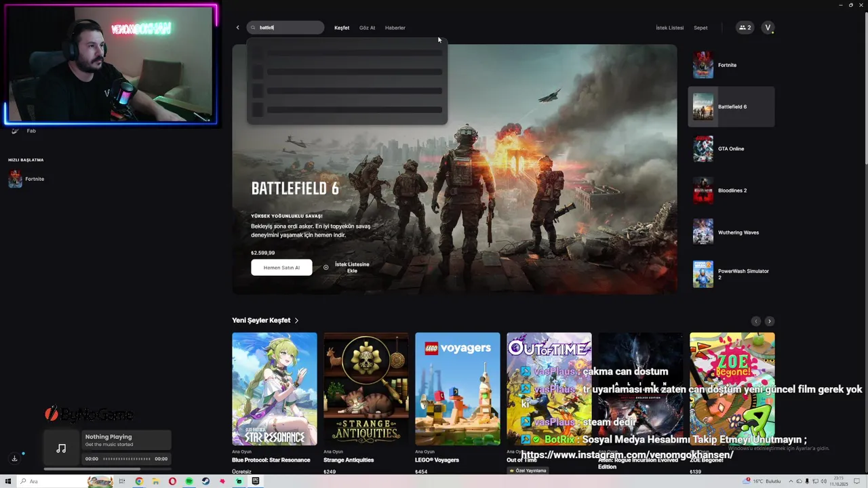Switch to the Keşfet tab
This screenshot has width=868, height=488.
tap(342, 28)
